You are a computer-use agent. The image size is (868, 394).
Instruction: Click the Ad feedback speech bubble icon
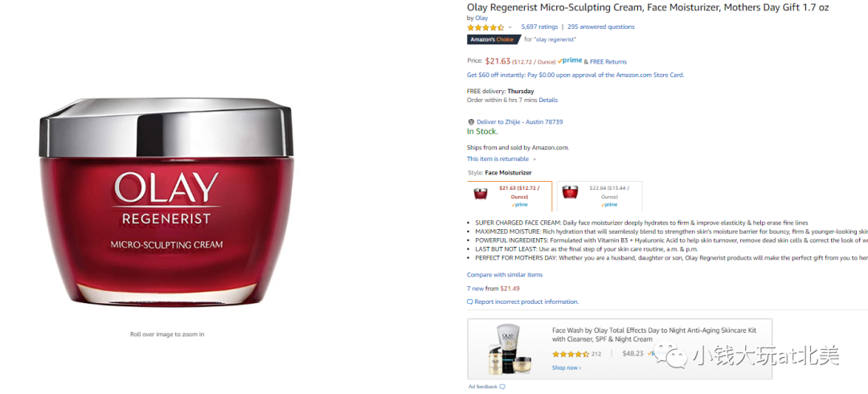coord(502,386)
